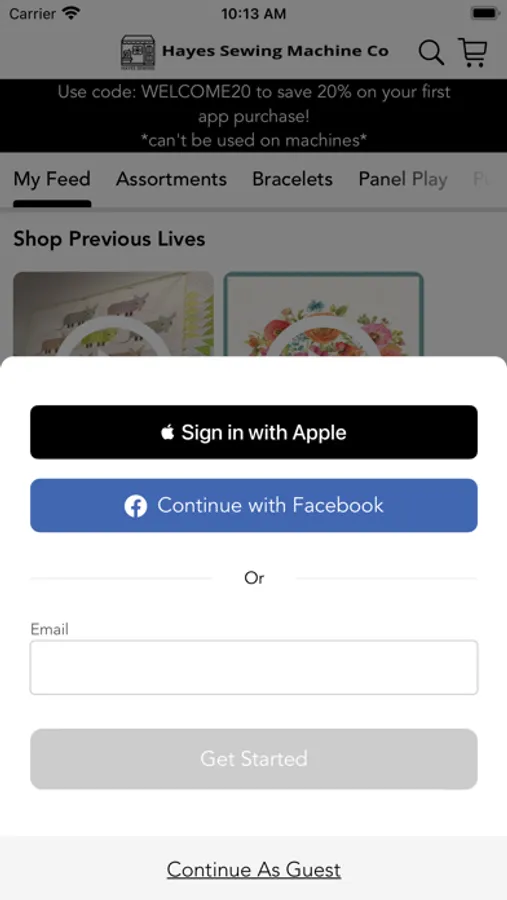Viewport: 507px width, 900px height.
Task: Tap the Facebook logo icon
Action: [x=136, y=506]
